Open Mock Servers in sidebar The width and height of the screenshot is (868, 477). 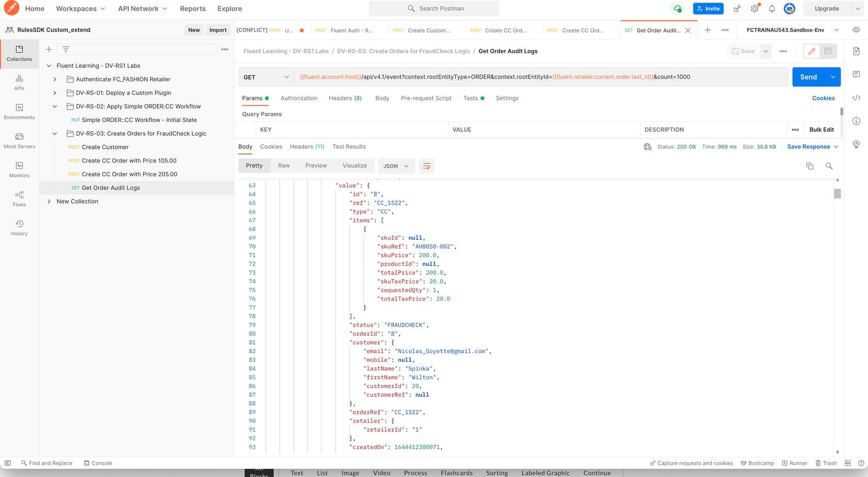point(19,140)
